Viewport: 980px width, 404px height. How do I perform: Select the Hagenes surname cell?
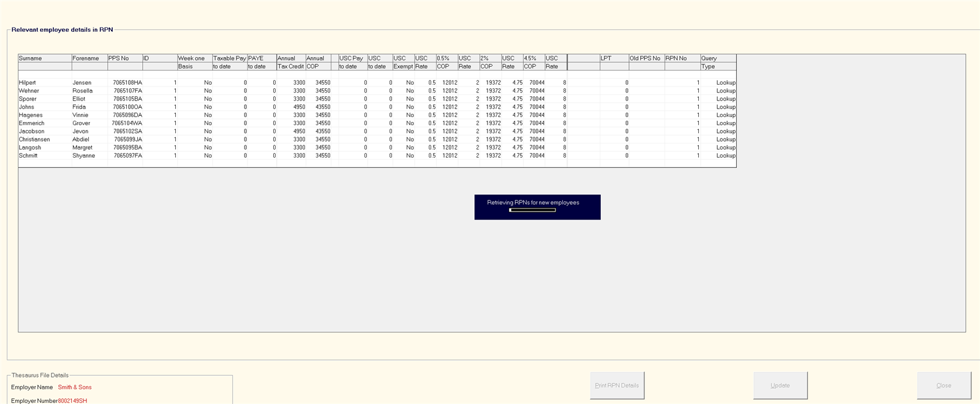(x=45, y=115)
